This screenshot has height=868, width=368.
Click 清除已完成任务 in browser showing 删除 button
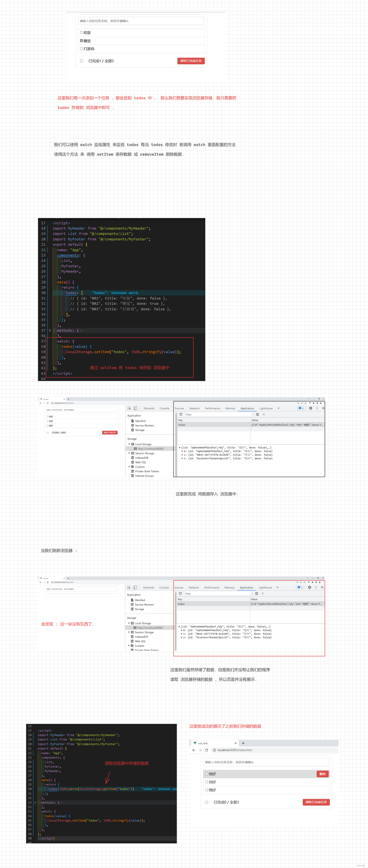click(316, 802)
